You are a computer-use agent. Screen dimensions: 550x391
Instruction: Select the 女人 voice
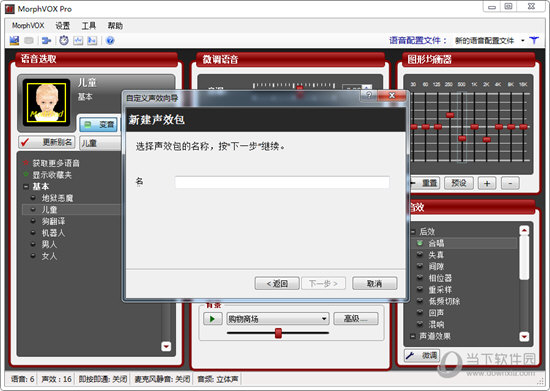pos(49,256)
